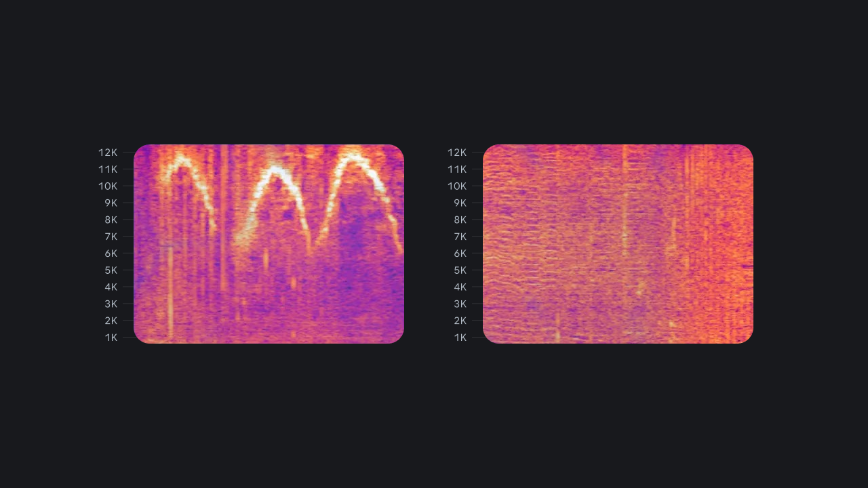Select the 12K label on the right axis
Image resolution: width=868 pixels, height=488 pixels.
456,152
